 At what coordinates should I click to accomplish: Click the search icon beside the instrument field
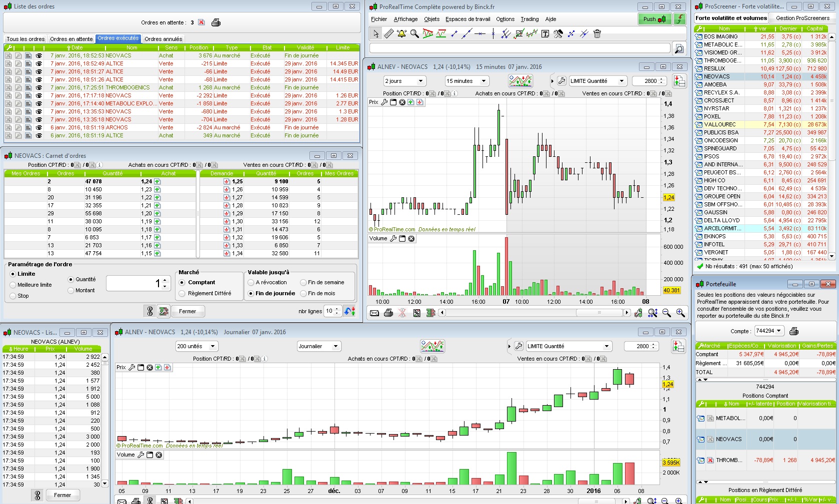point(679,48)
